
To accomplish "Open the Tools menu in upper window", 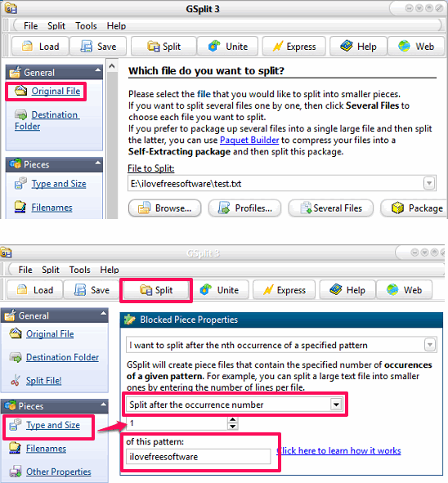I will click(87, 26).
